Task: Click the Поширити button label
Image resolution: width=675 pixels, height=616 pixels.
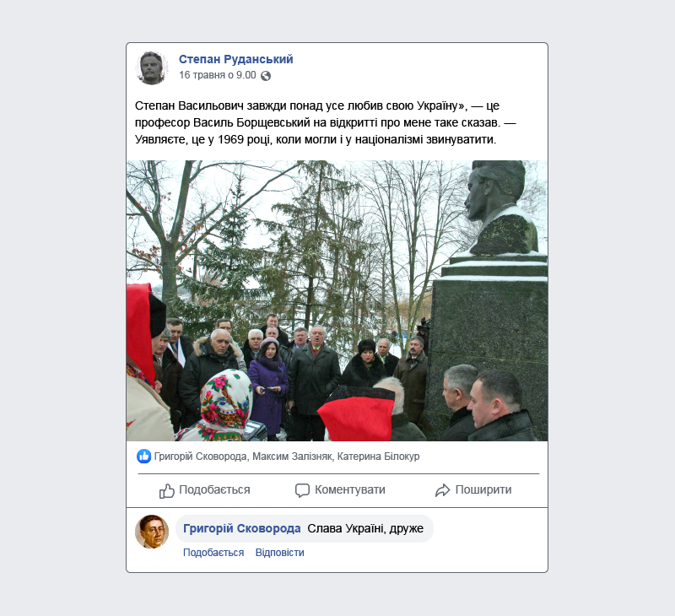Action: coord(483,490)
